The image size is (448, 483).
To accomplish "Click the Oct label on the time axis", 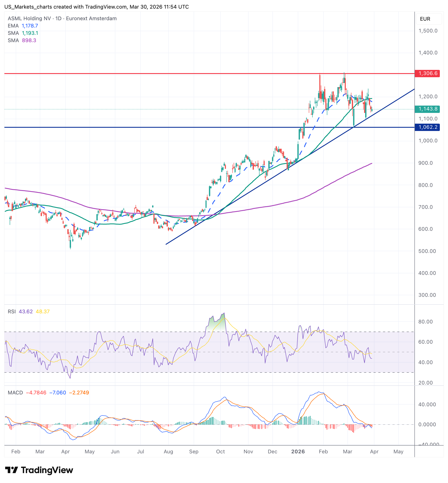I will point(220,452).
